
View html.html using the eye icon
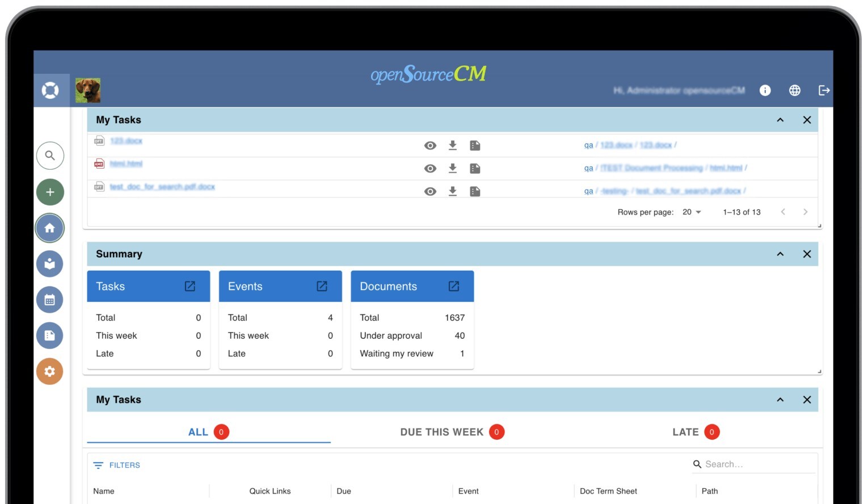point(431,169)
